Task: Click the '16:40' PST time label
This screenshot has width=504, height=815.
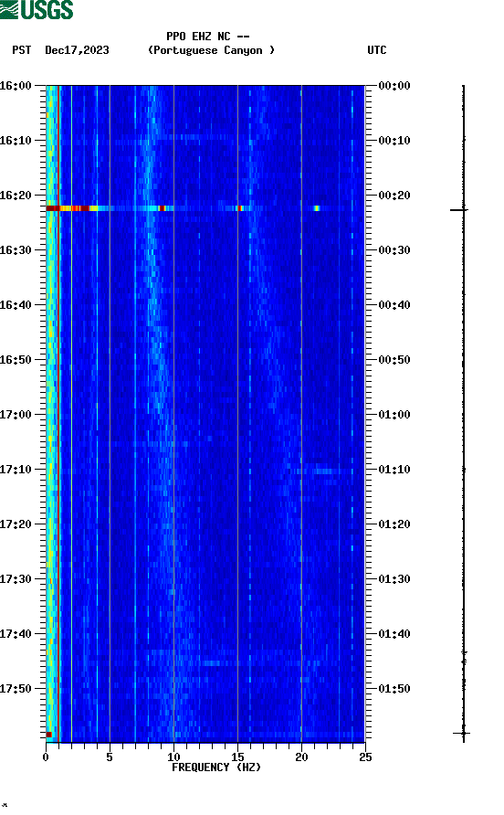Action: (16, 305)
